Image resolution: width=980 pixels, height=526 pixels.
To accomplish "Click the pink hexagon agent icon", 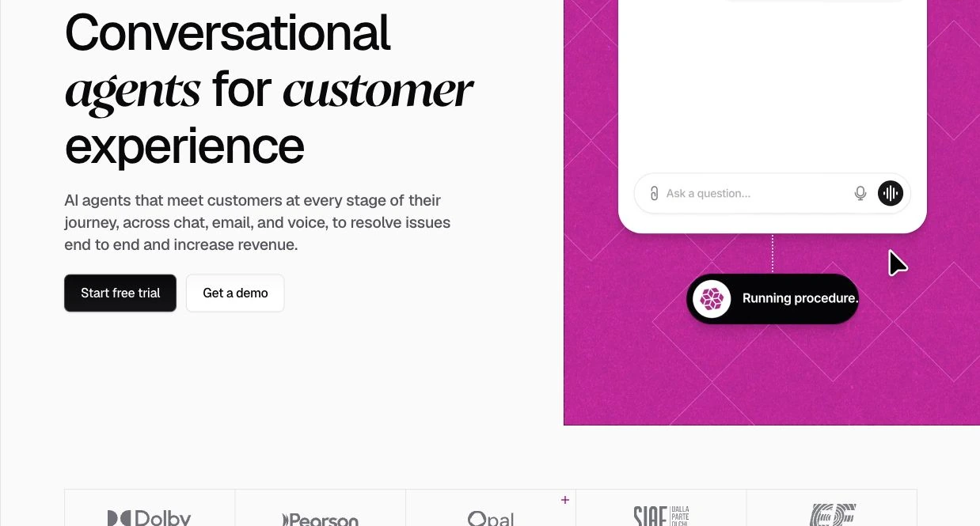I will (712, 299).
